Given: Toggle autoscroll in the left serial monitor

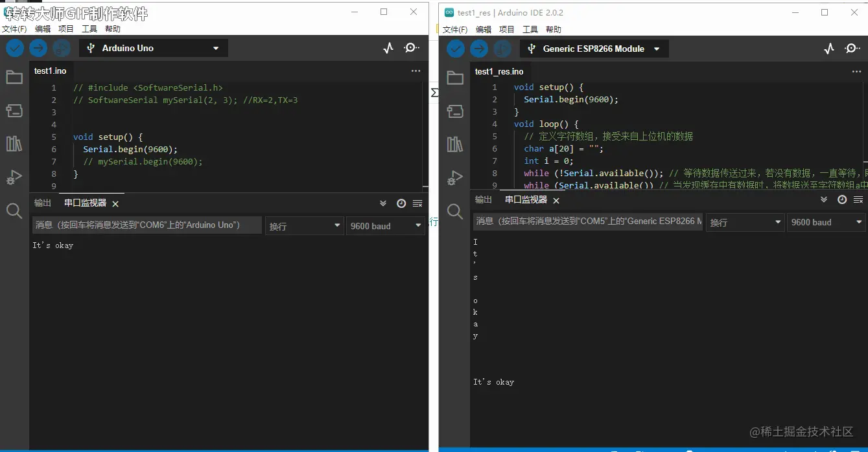Looking at the screenshot, I should 384,203.
